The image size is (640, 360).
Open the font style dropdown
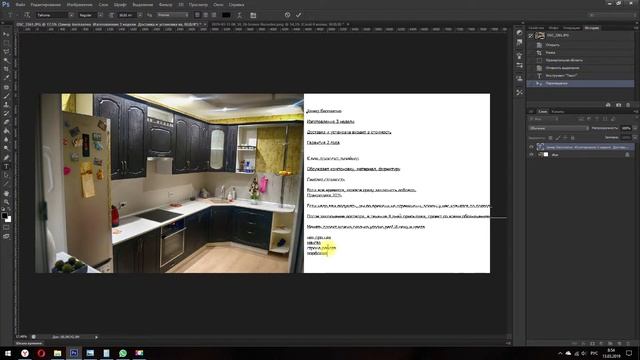100,15
